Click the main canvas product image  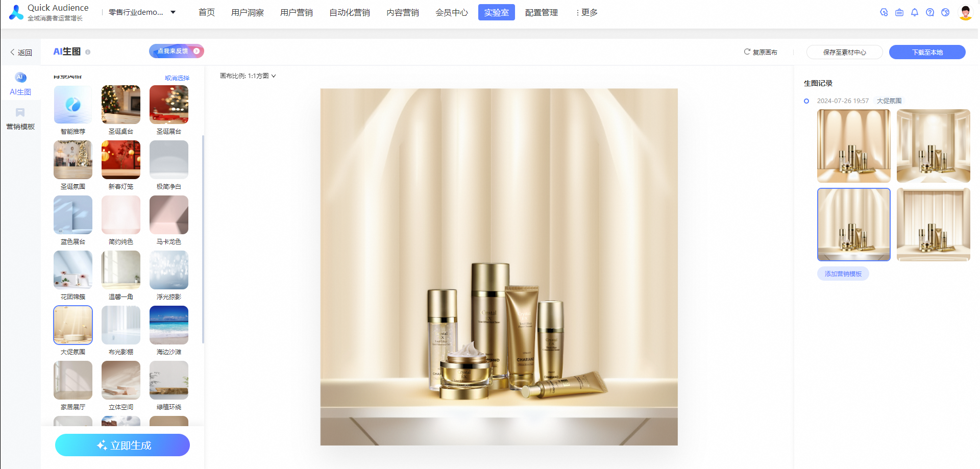click(499, 267)
